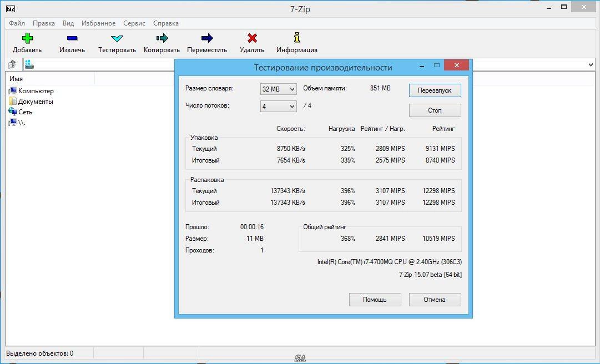Click the Упаковка group label
600x364 pixels.
click(x=204, y=138)
